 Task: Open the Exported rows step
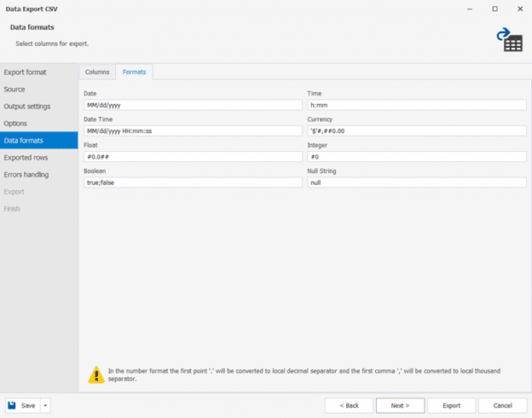point(26,158)
